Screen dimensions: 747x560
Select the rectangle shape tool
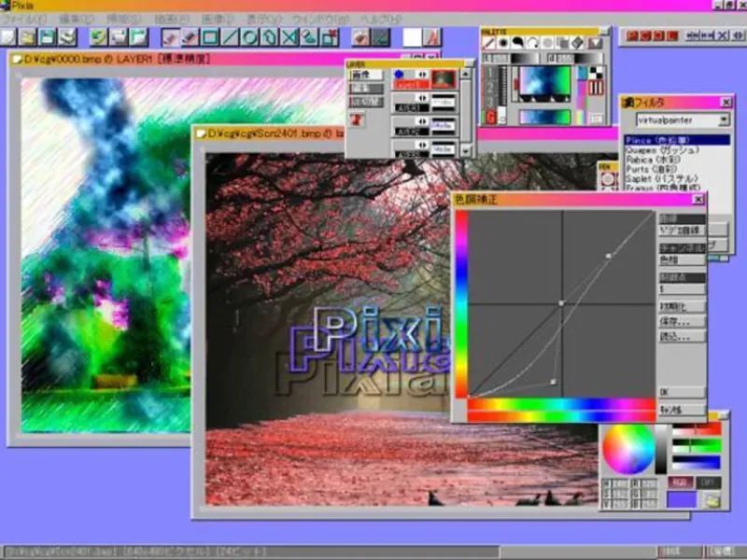click(x=210, y=37)
